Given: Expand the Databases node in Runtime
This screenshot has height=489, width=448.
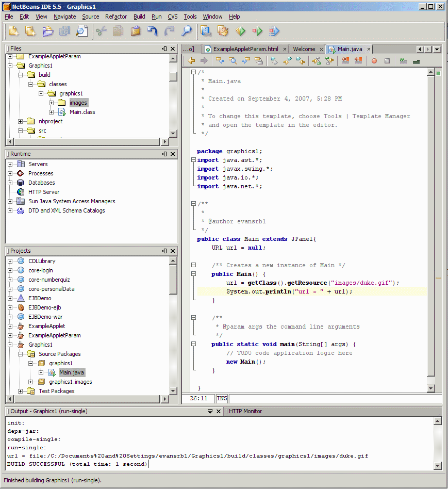Looking at the screenshot, I should pos(10,183).
